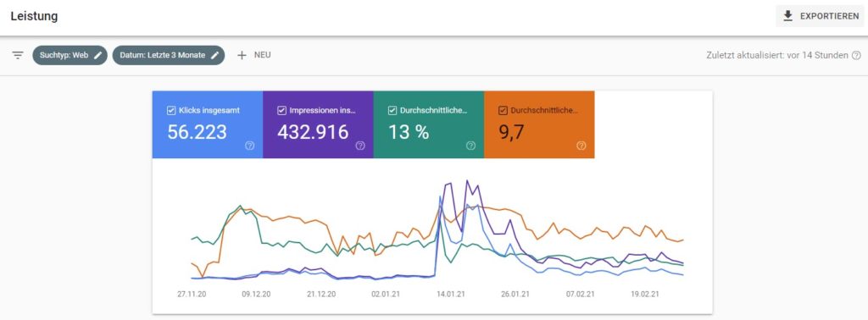868x320 pixels.
Task: Click the EXPORTIEREN button
Action: click(820, 16)
